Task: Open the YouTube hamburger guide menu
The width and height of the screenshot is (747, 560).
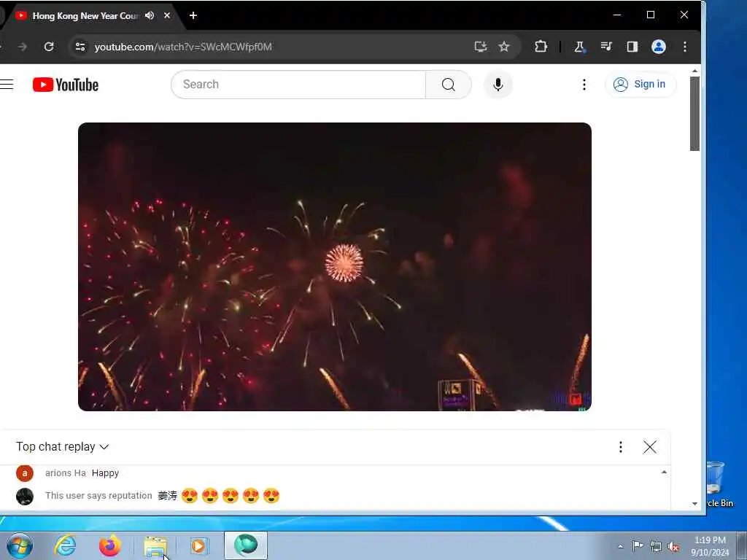Action: tap(7, 85)
